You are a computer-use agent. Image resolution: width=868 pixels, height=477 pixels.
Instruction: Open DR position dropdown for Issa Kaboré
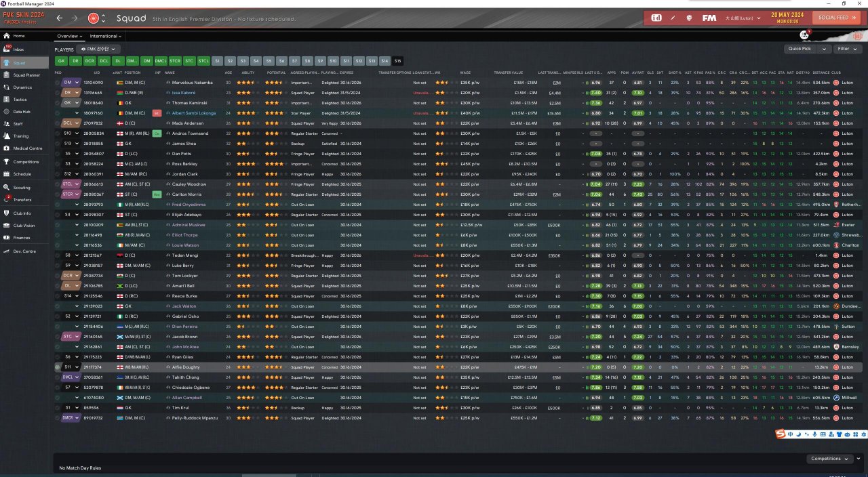[x=71, y=93]
